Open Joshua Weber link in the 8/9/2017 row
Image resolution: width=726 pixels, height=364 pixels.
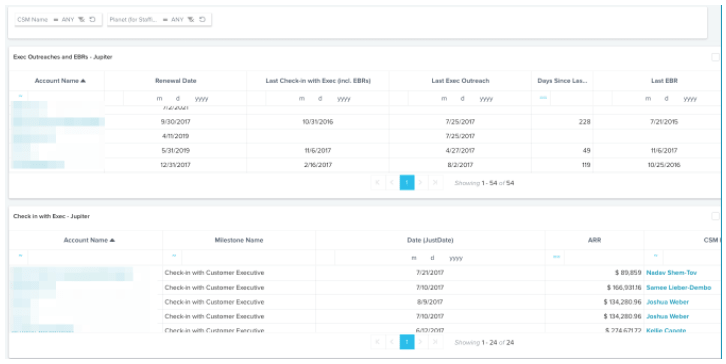(x=668, y=302)
